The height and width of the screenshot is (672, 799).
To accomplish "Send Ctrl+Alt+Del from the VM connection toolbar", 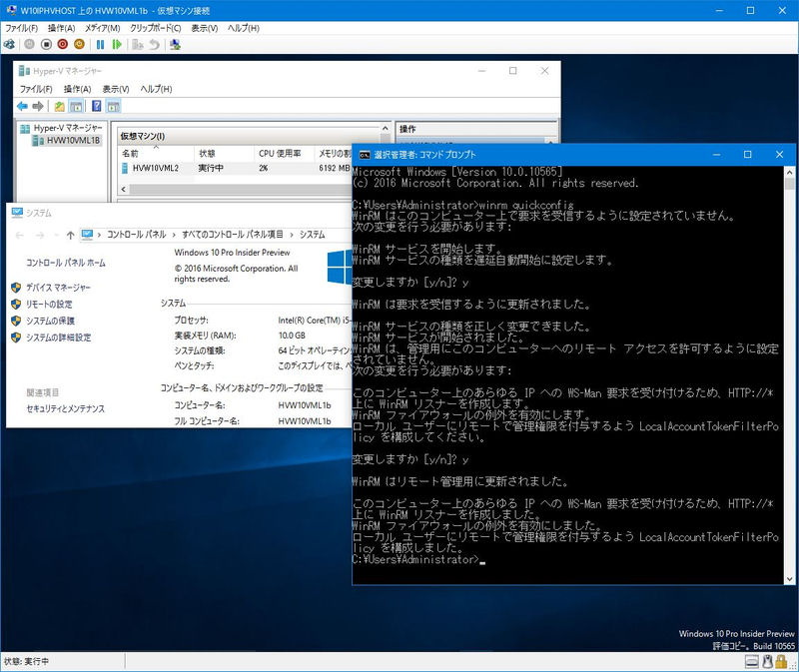I will coord(9,45).
